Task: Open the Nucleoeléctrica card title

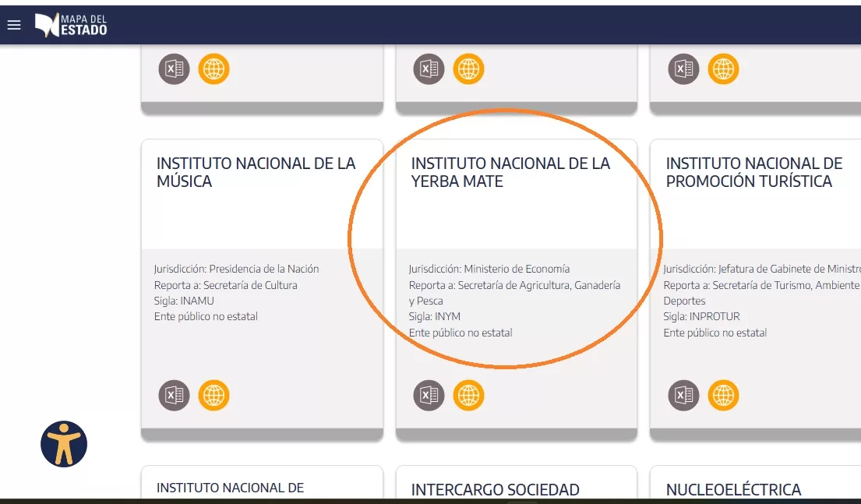Action: pyautogui.click(x=733, y=490)
